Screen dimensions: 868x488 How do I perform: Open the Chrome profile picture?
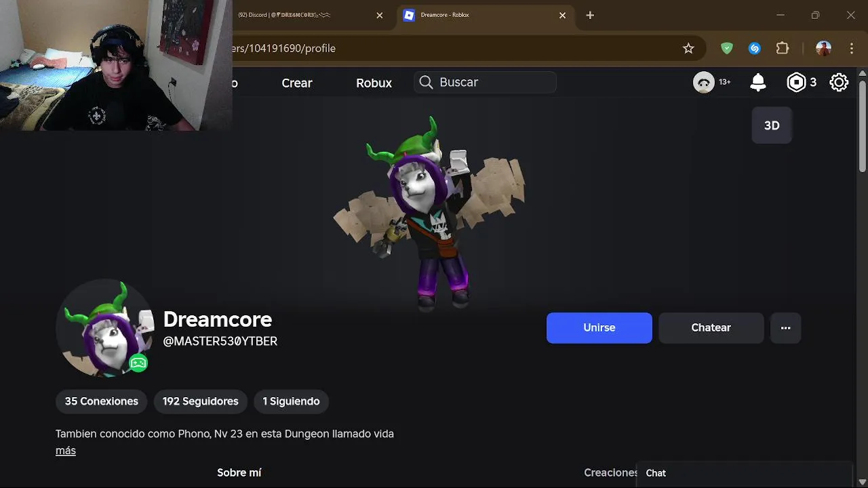click(823, 48)
